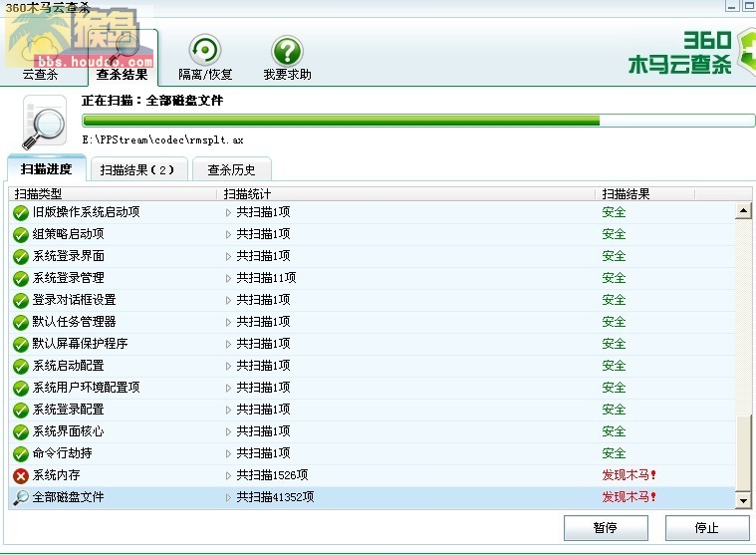
Task: Click green check icon for 默认屏幕保护程序
Action: (21, 345)
